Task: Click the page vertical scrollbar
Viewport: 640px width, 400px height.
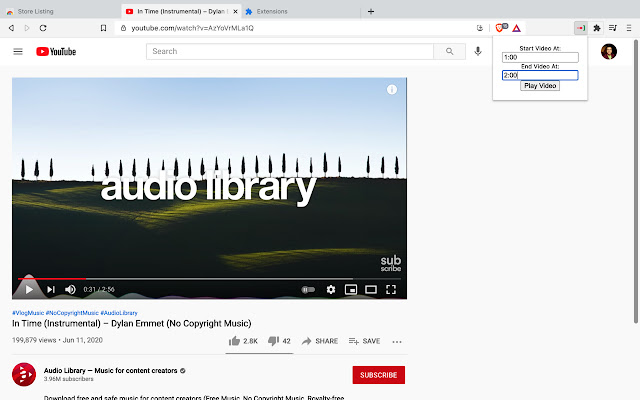Action: (636, 181)
